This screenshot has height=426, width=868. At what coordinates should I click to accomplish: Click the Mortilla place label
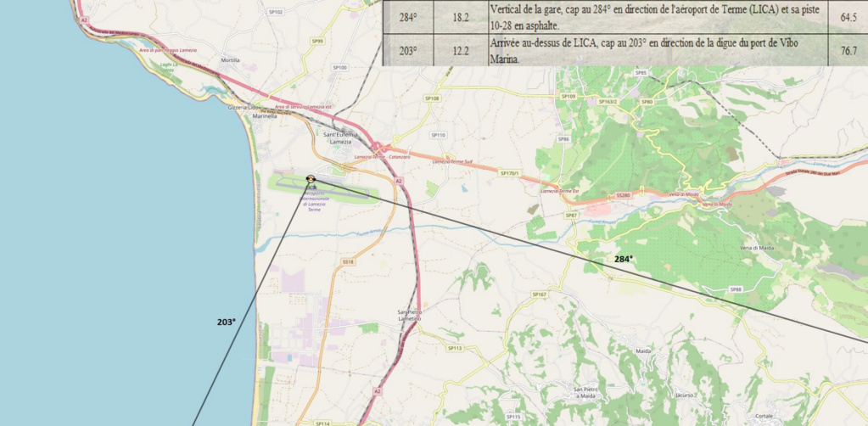(230, 60)
